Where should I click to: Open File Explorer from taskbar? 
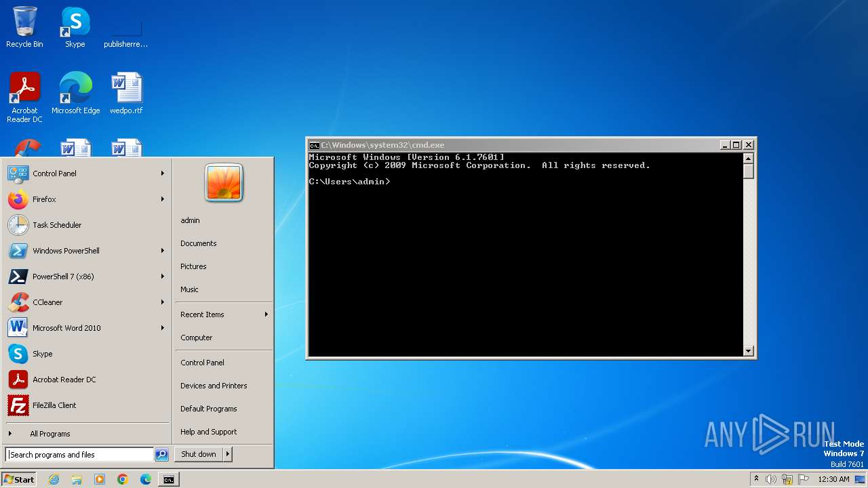pyautogui.click(x=77, y=479)
